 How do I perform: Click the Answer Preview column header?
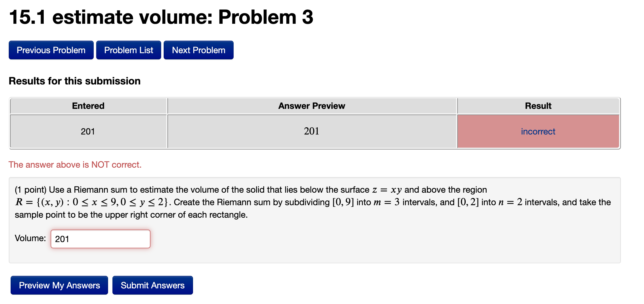click(311, 106)
